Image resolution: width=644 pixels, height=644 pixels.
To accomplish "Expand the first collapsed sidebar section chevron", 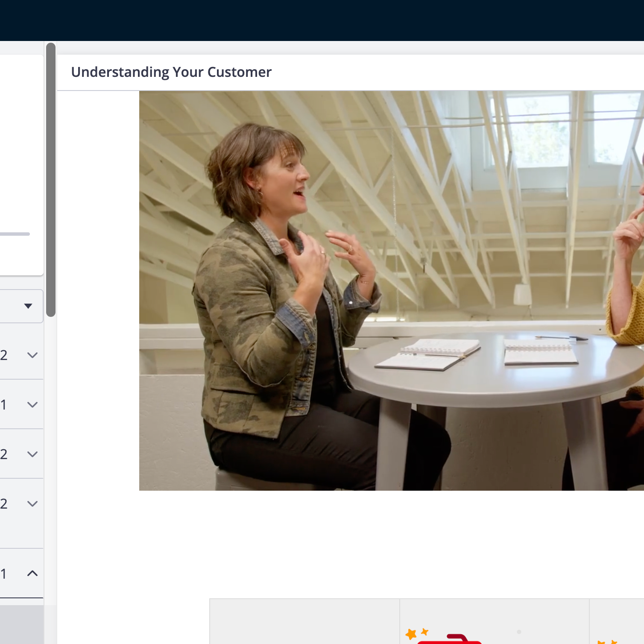I will [x=32, y=355].
